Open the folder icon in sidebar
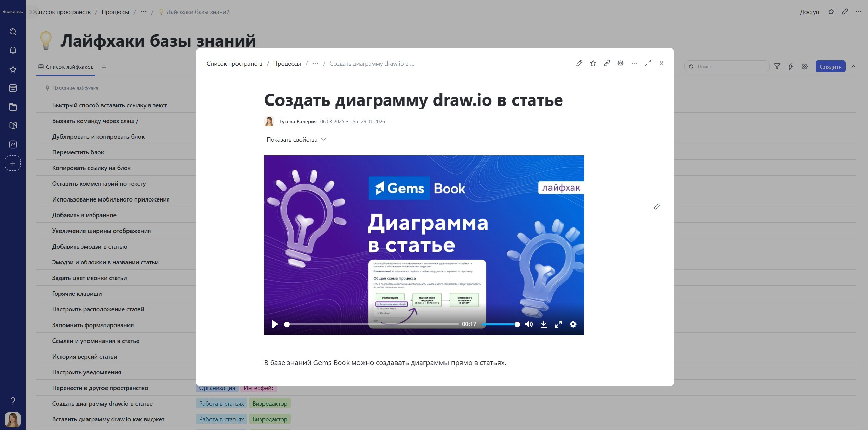868x430 pixels. coord(13,107)
